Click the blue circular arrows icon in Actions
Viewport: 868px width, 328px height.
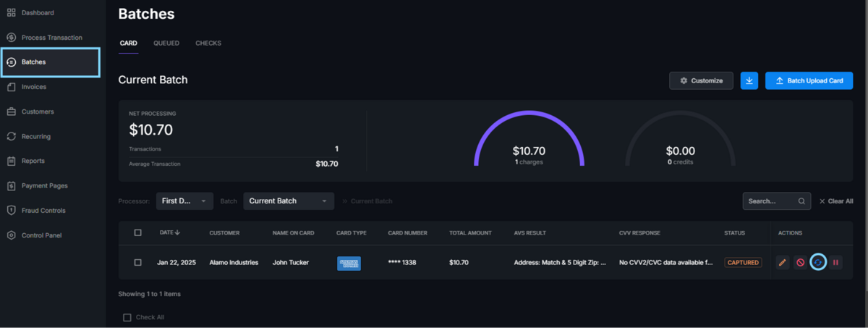point(818,262)
